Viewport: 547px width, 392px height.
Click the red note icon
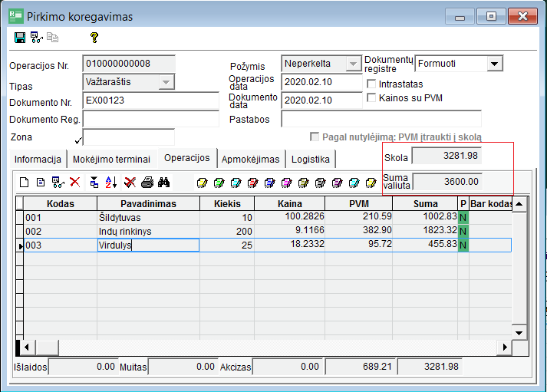[x=253, y=183]
